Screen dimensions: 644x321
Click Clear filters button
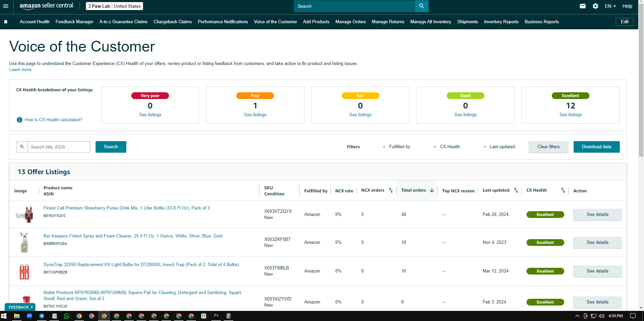pyautogui.click(x=548, y=147)
